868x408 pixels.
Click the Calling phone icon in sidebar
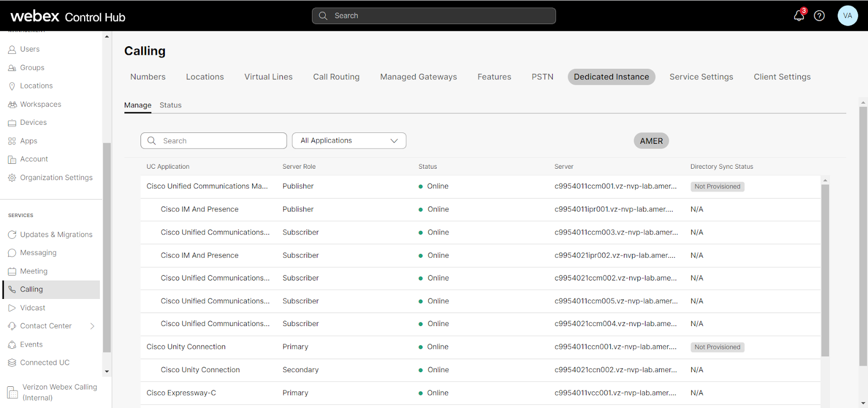pos(12,290)
